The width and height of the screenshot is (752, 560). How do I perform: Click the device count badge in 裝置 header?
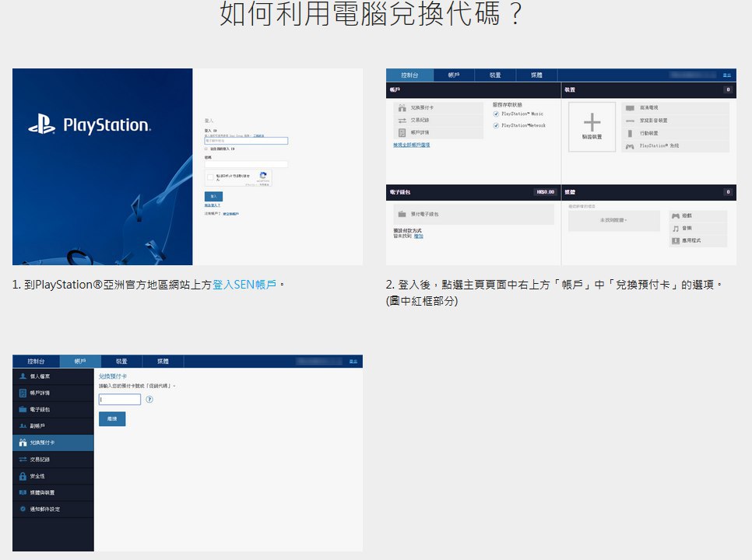[x=728, y=89]
